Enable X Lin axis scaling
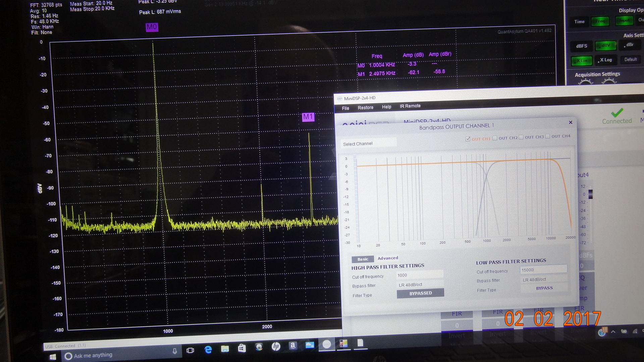This screenshot has width=644, height=362. coord(582,61)
